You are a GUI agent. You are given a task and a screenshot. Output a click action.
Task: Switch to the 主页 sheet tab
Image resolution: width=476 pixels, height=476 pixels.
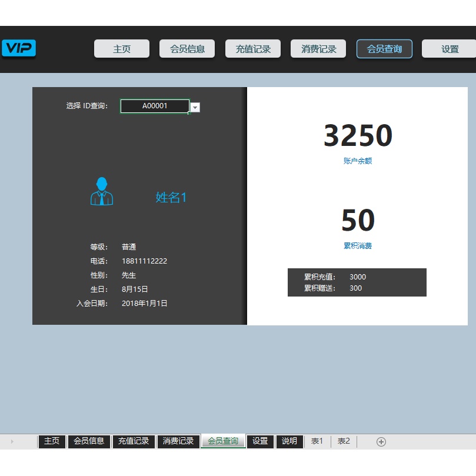[x=52, y=441]
